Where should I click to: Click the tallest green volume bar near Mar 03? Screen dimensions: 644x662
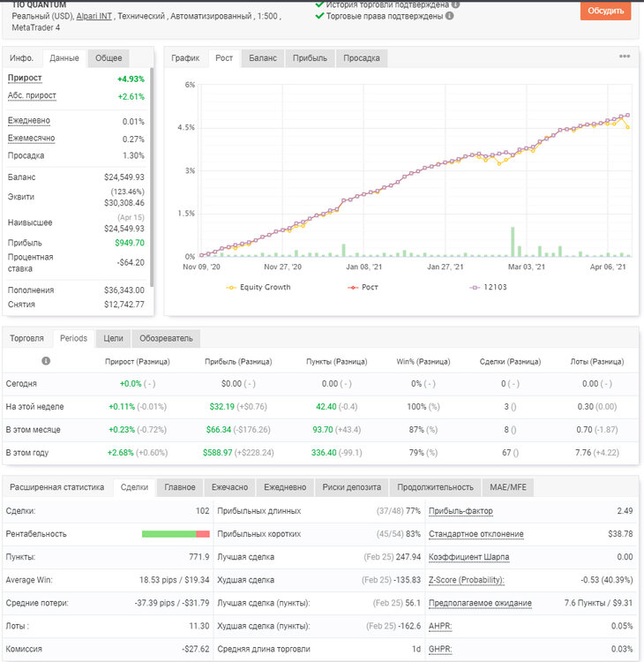coord(513,242)
